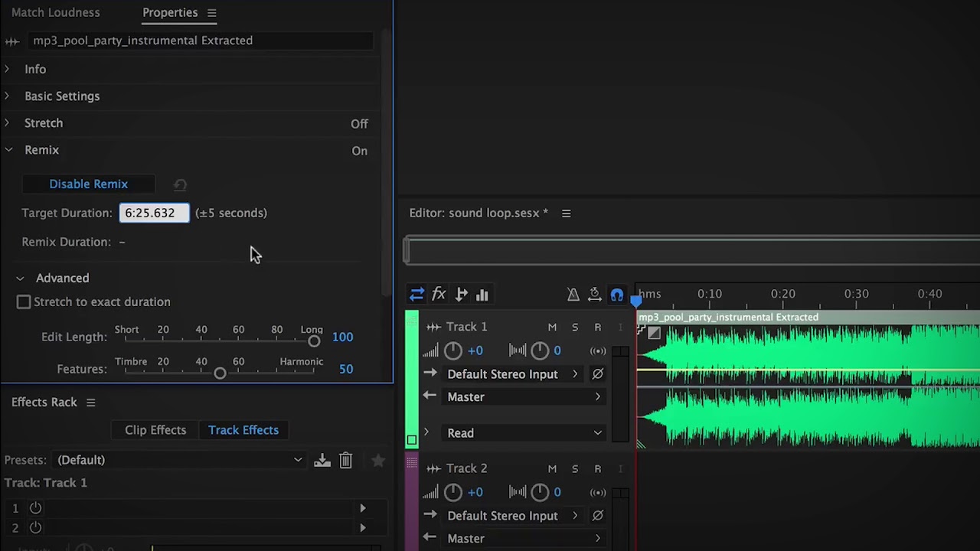Select the Track Effects tab

(x=243, y=430)
